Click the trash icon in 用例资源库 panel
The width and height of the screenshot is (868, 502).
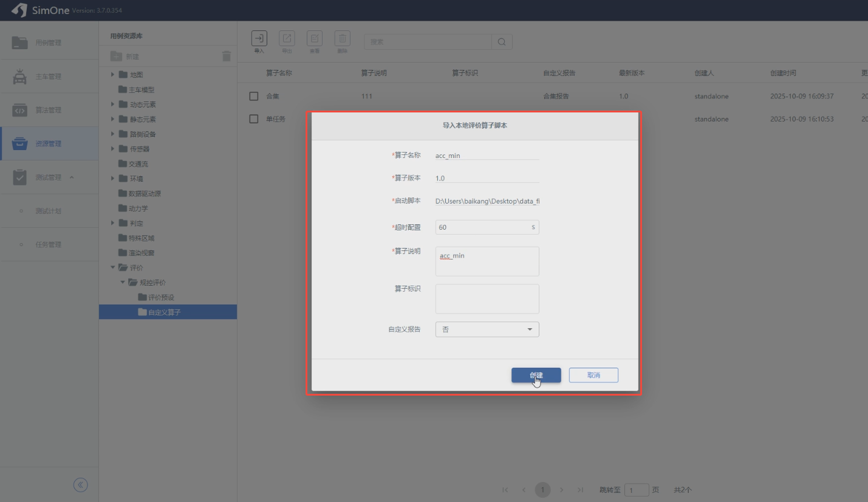pos(227,57)
